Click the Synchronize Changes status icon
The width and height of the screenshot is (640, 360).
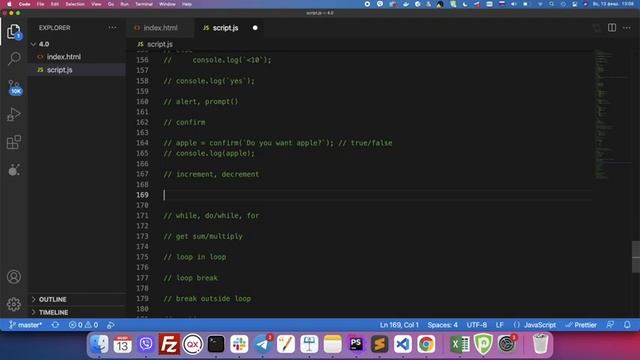[x=56, y=325]
